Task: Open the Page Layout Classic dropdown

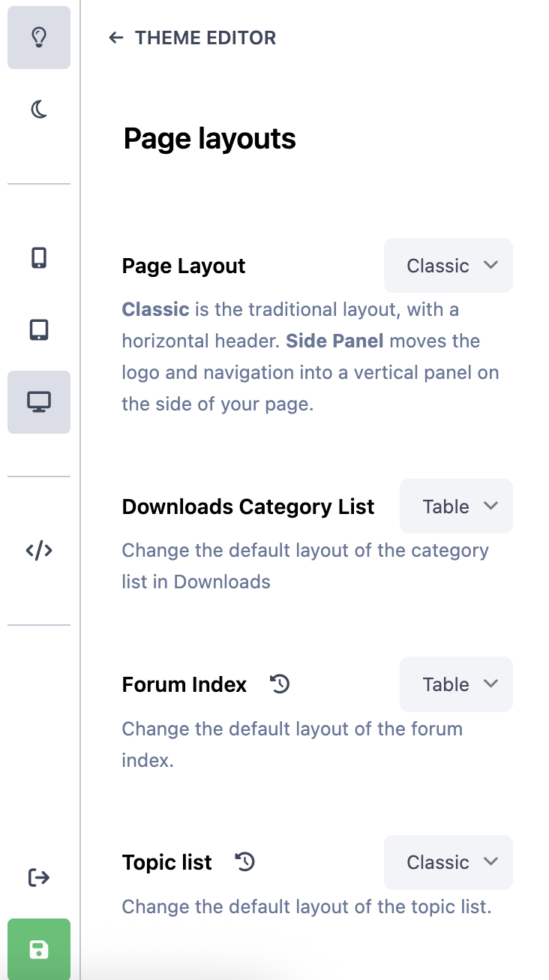Action: tap(448, 266)
